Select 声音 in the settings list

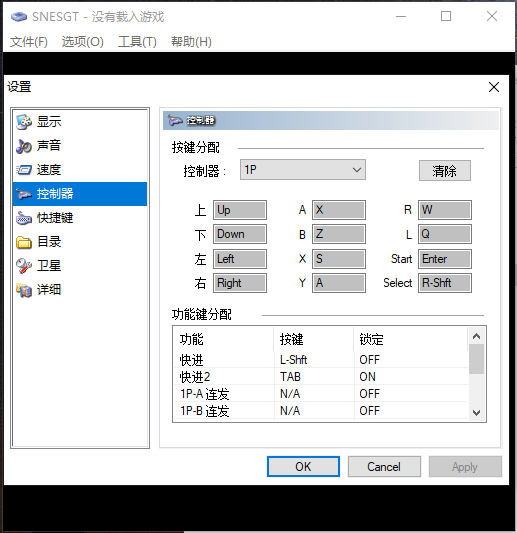pyautogui.click(x=80, y=146)
